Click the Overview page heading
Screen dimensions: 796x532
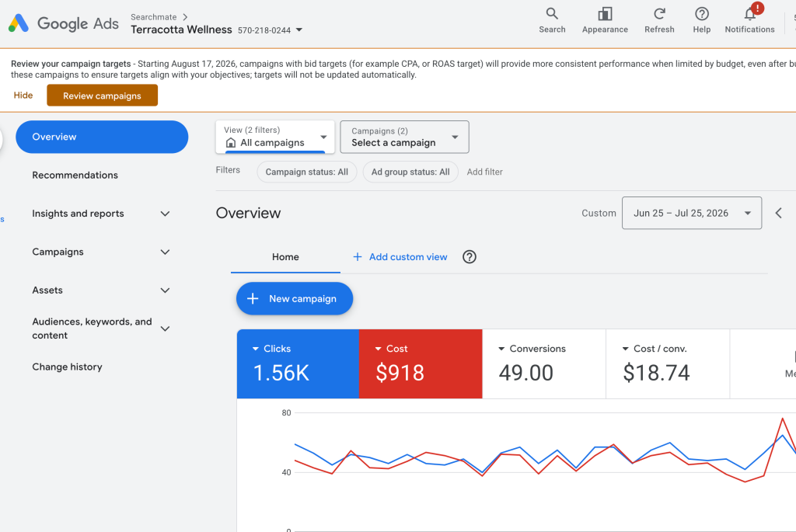coord(248,213)
